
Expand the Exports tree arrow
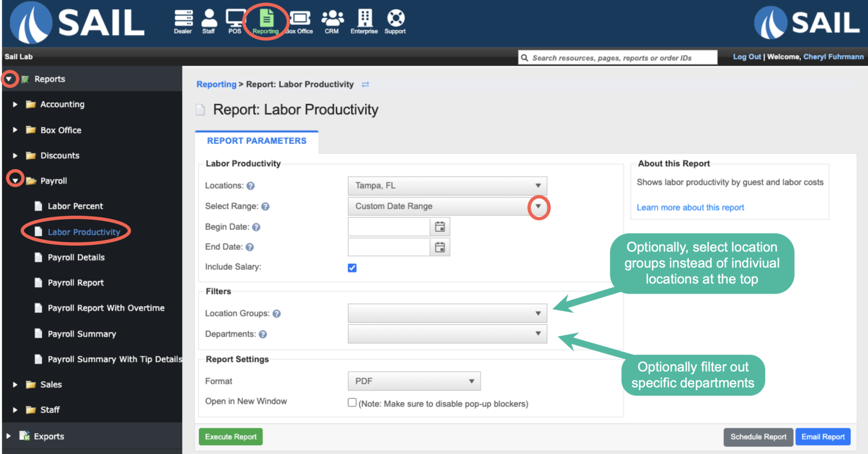pos(8,436)
